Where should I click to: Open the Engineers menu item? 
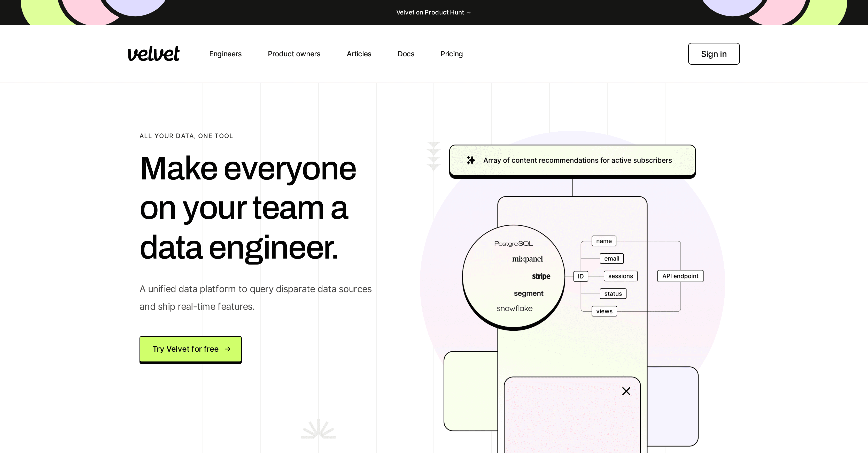[x=225, y=54]
